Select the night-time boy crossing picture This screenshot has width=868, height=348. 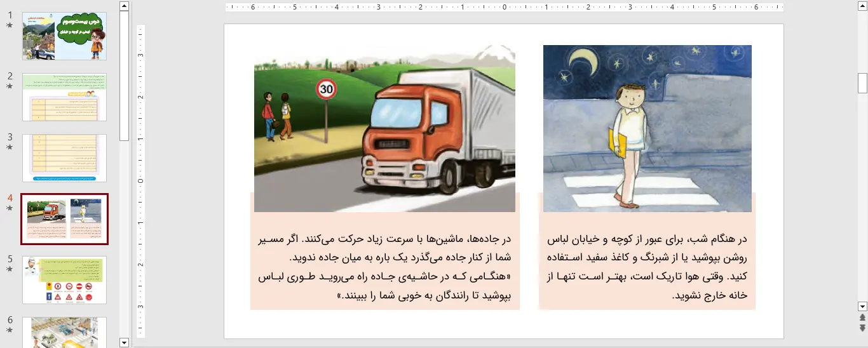[647, 128]
